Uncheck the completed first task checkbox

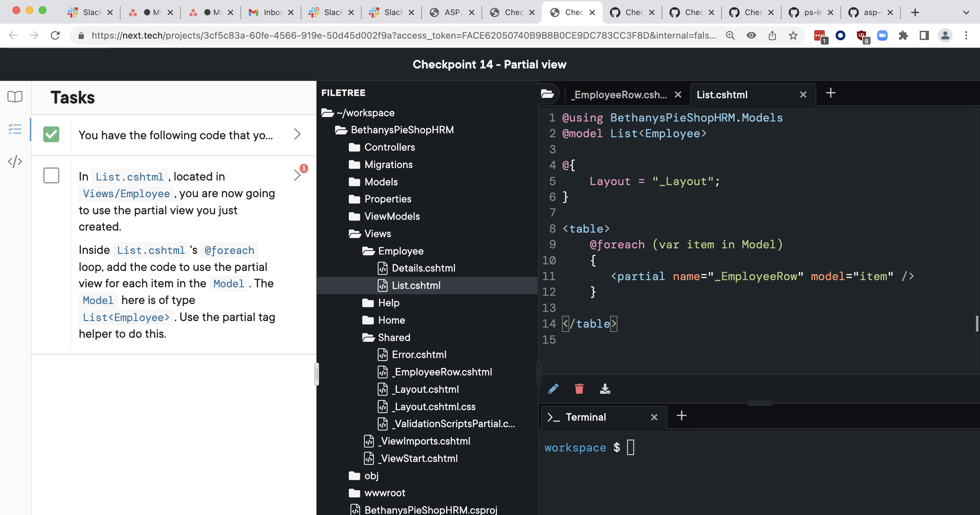pos(51,134)
